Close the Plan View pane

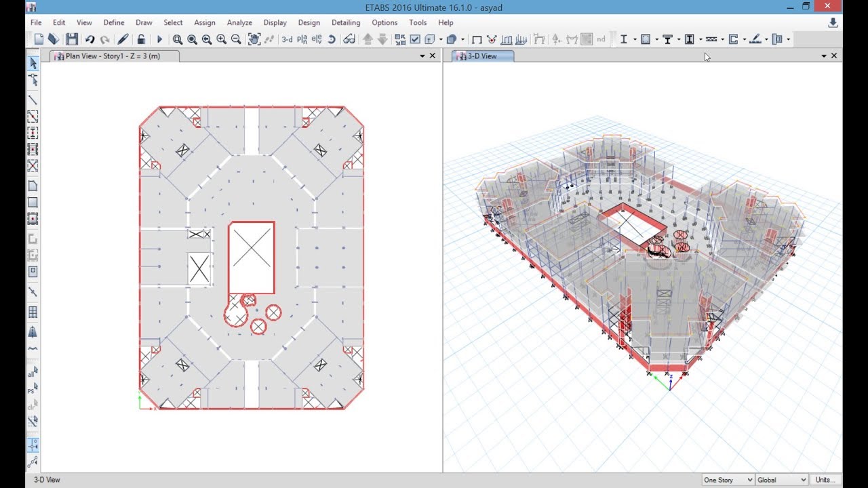(x=433, y=56)
